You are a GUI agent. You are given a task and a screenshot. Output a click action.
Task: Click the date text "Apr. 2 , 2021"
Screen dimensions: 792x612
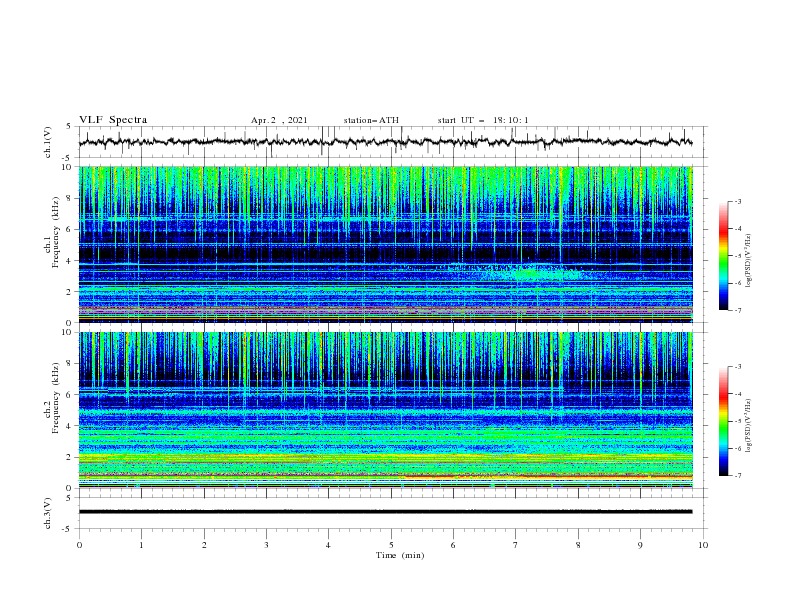pyautogui.click(x=279, y=120)
